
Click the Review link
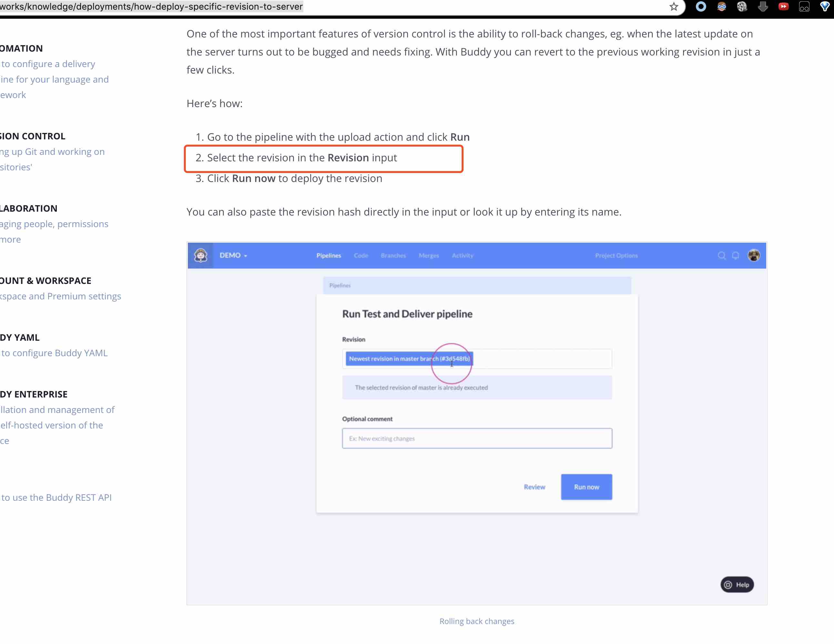point(534,487)
